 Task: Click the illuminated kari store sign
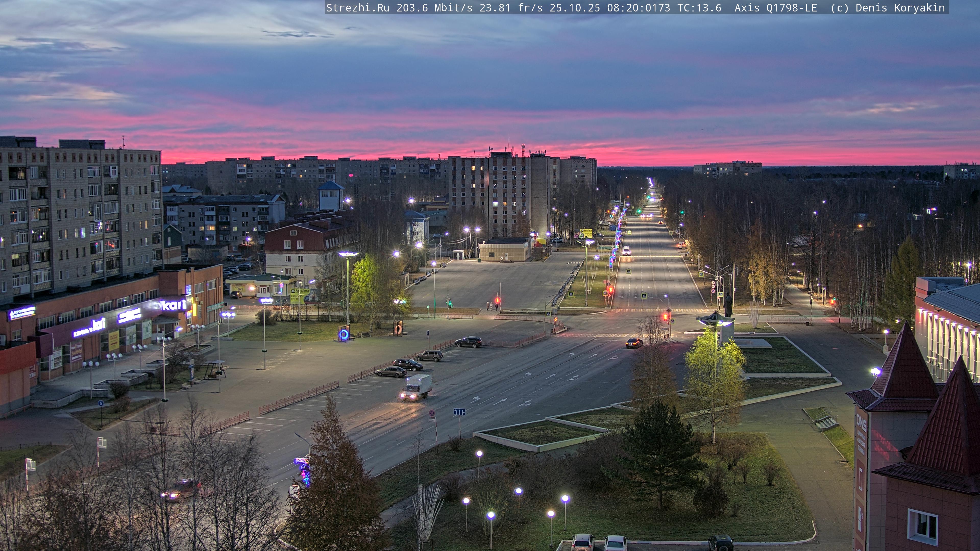click(x=173, y=305)
